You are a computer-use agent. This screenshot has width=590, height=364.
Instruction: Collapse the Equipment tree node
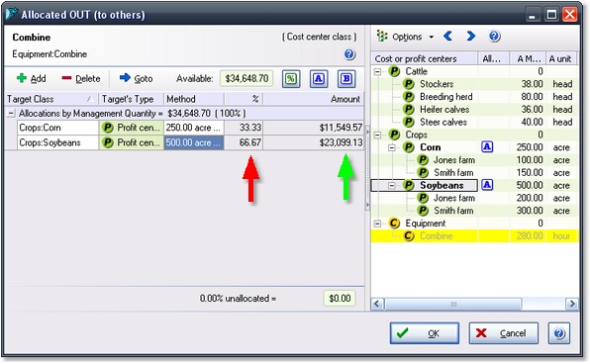378,224
